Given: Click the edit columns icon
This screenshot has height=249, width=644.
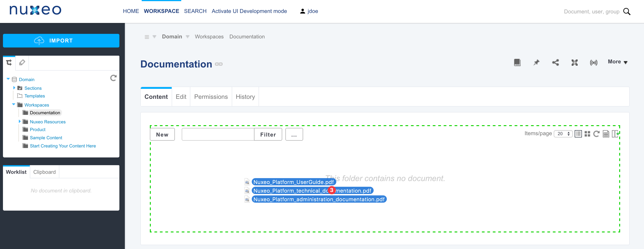Looking at the screenshot, I should click(615, 134).
